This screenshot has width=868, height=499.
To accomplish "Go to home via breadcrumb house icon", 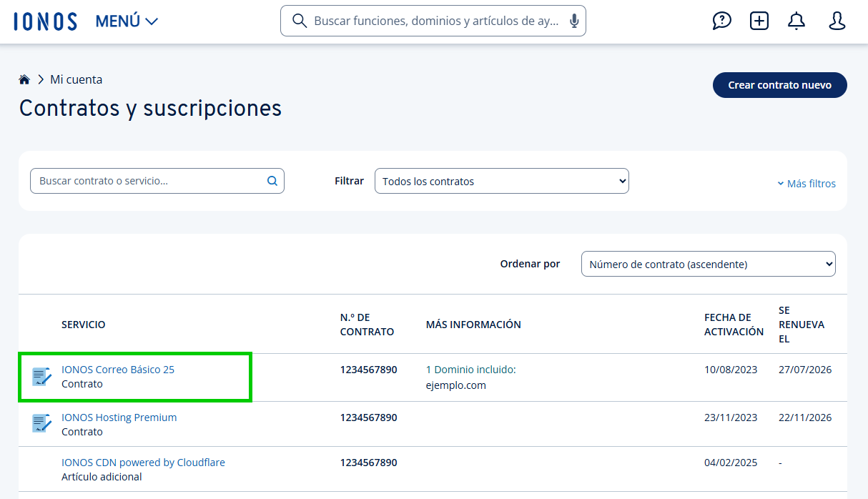I will (24, 79).
